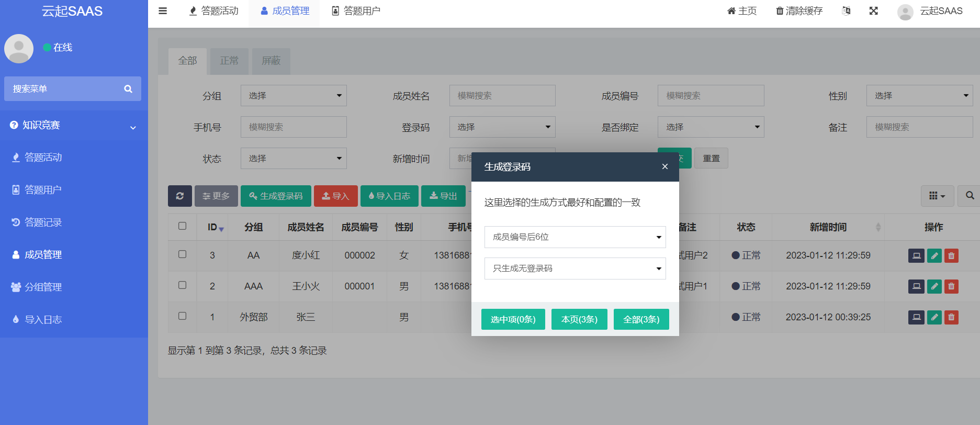The height and width of the screenshot is (425, 980).
Task: Open the 分组 filter dropdown
Action: pos(294,96)
